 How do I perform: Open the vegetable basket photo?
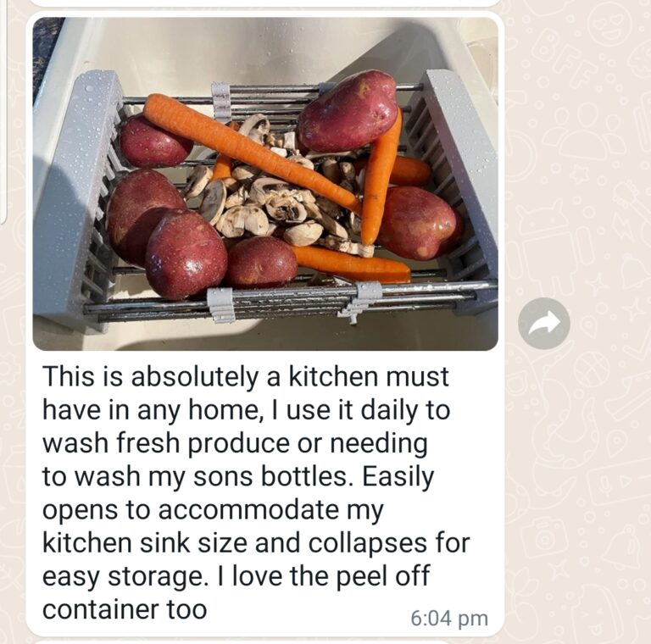(x=265, y=184)
